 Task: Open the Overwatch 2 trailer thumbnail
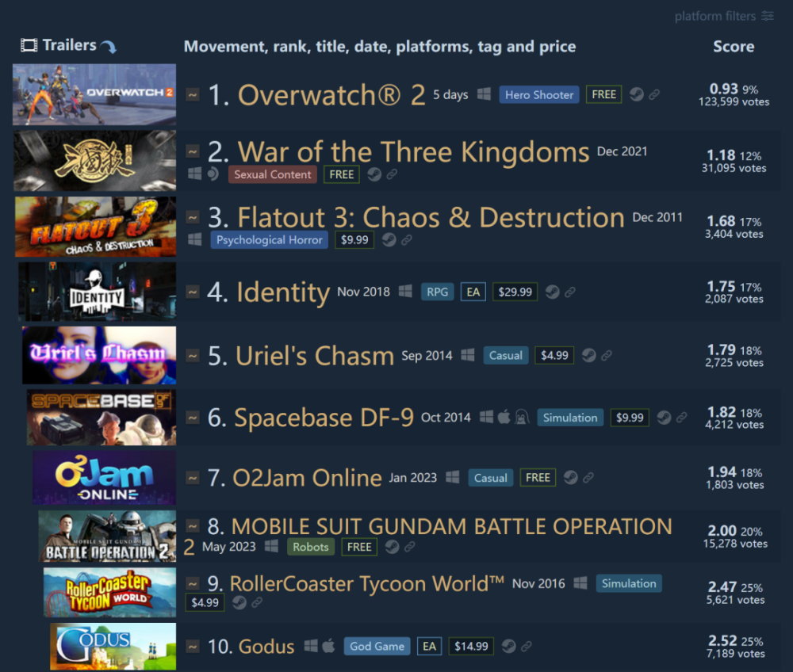pos(94,94)
